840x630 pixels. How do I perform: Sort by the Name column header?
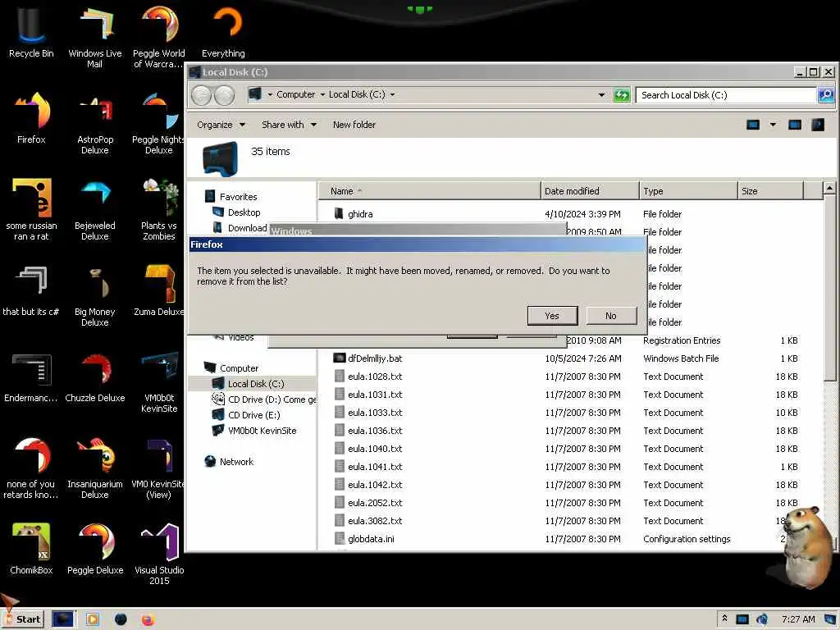click(x=429, y=191)
